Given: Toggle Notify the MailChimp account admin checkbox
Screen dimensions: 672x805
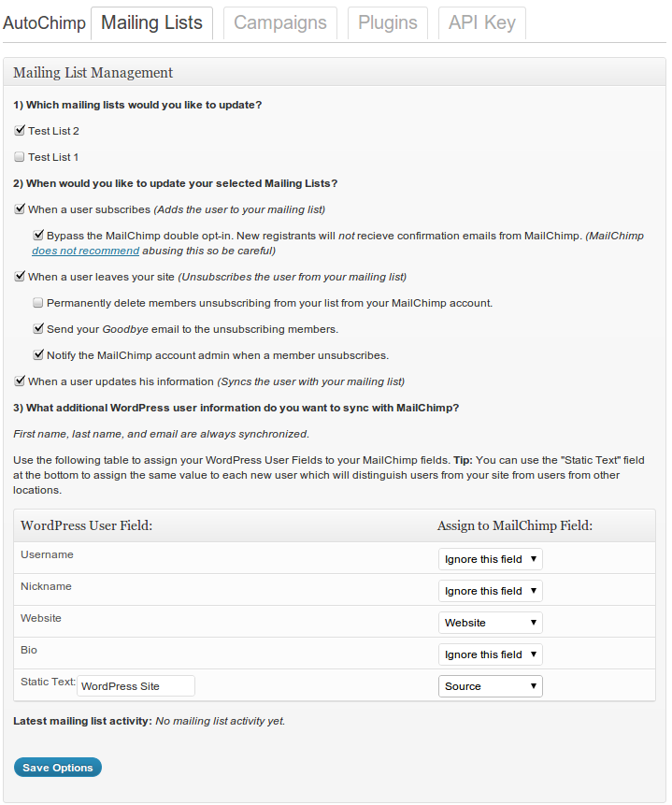Looking at the screenshot, I should click(x=38, y=354).
